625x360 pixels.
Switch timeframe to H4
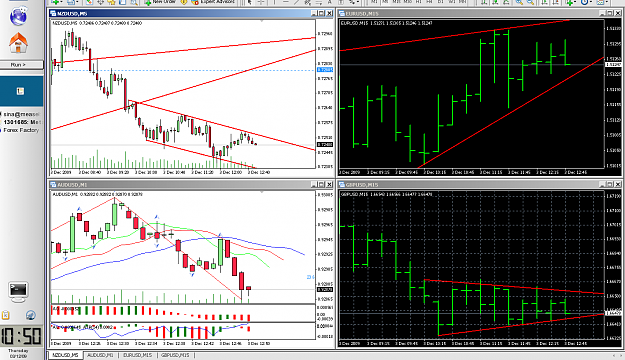click(429, 2)
